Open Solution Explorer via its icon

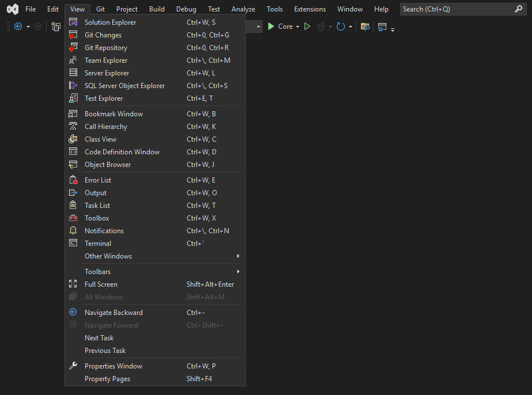point(73,22)
